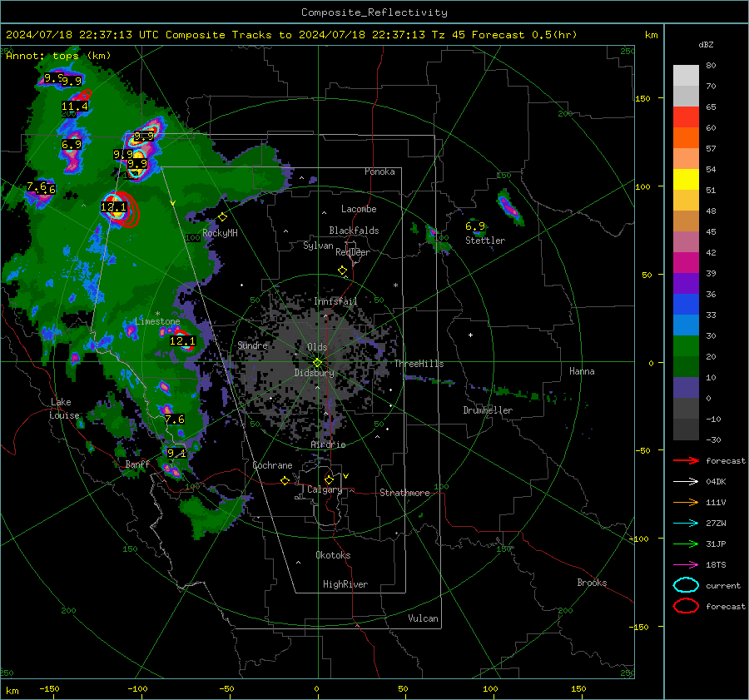Pick the purple 39 dBZ swatch
This screenshot has width=749, height=700.
coord(686,283)
